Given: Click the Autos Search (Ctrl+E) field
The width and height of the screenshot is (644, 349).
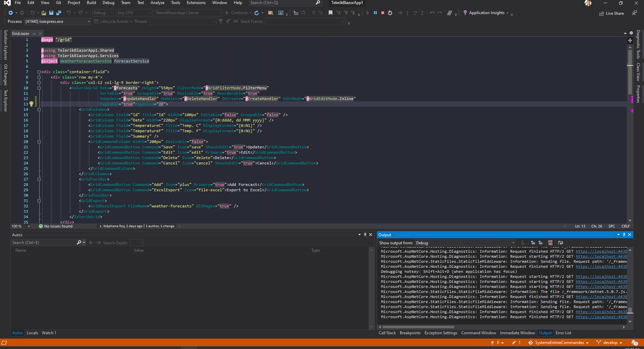Looking at the screenshot, I should pos(44,242).
